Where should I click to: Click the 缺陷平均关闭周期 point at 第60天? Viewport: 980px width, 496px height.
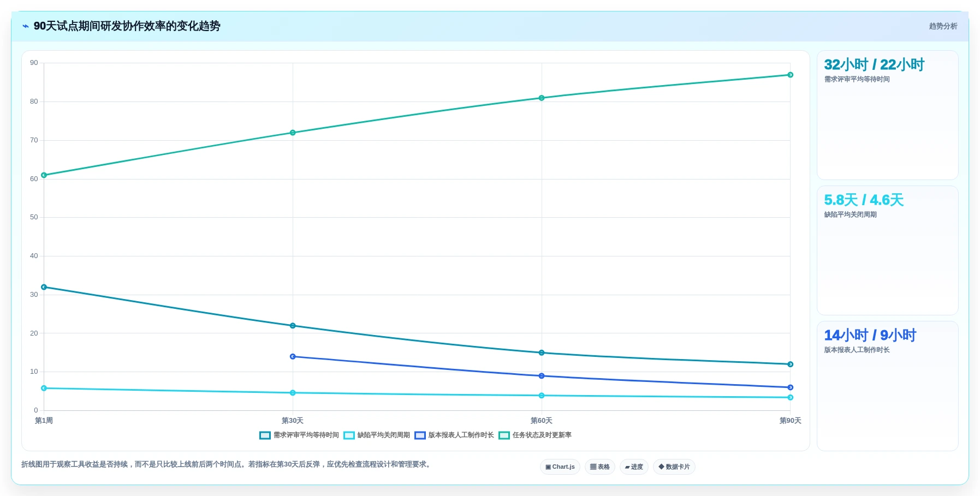[x=542, y=396]
